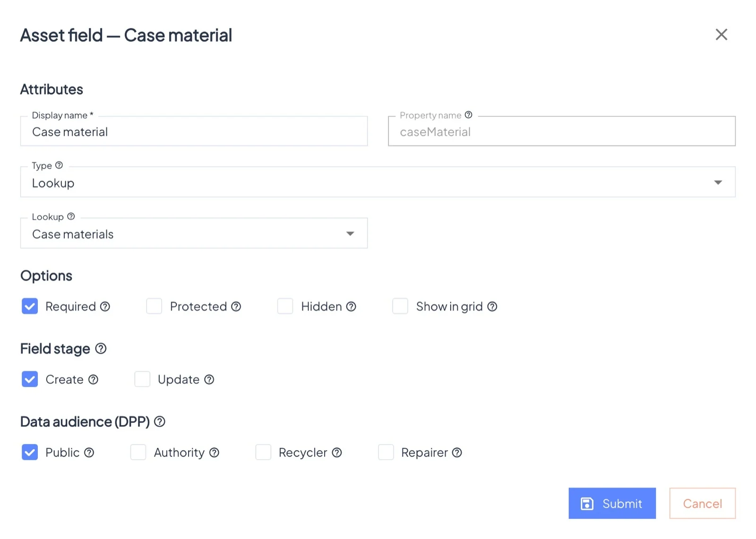The width and height of the screenshot is (756, 539).
Task: Open the Field stage help icon
Action: click(x=101, y=349)
